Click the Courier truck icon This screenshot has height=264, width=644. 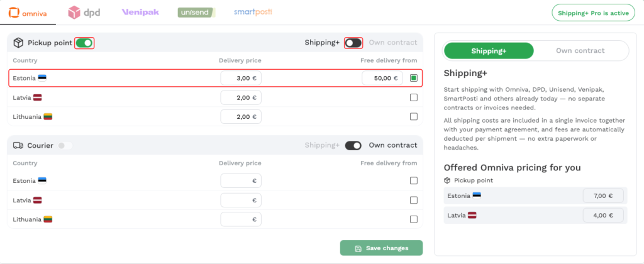[x=18, y=145]
